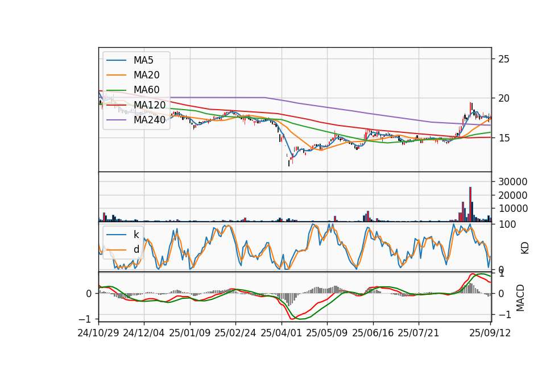Image resolution: width=546 pixels, height=392 pixels.
Task: Click the MA240 legend label
Action: click(150, 120)
